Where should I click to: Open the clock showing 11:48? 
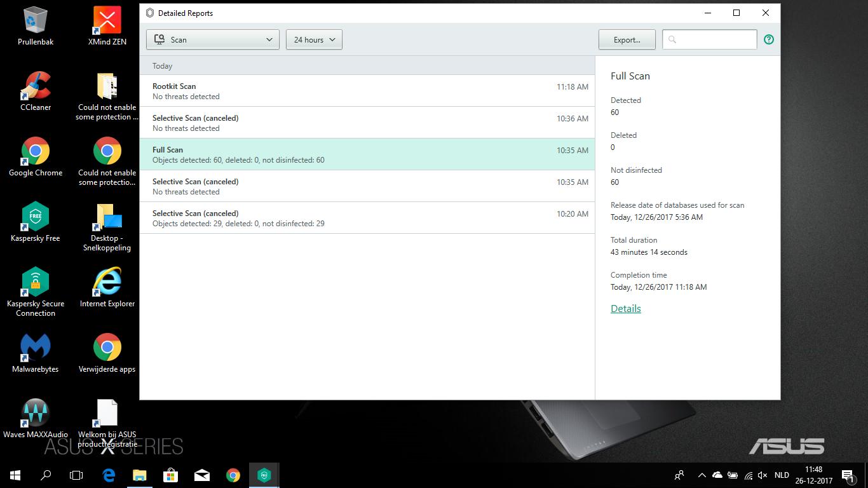[x=813, y=475]
